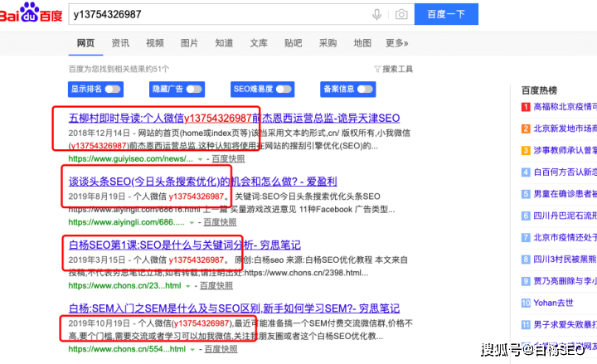Image resolution: width=597 pixels, height=364 pixels.
Task: Expand the 更多 tab menu
Action: 396,43
